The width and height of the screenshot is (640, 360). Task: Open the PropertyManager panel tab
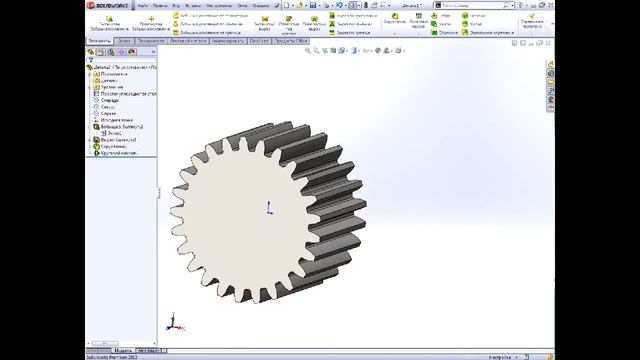pos(100,52)
